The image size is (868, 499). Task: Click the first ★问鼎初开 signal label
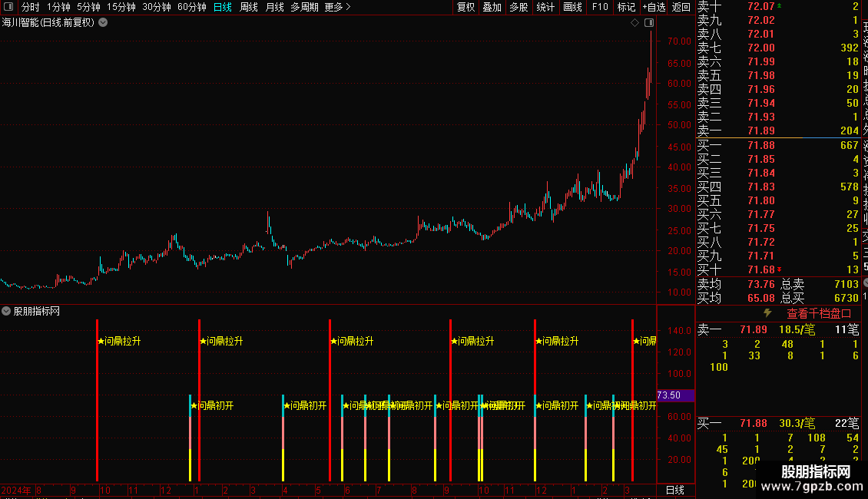pos(212,405)
